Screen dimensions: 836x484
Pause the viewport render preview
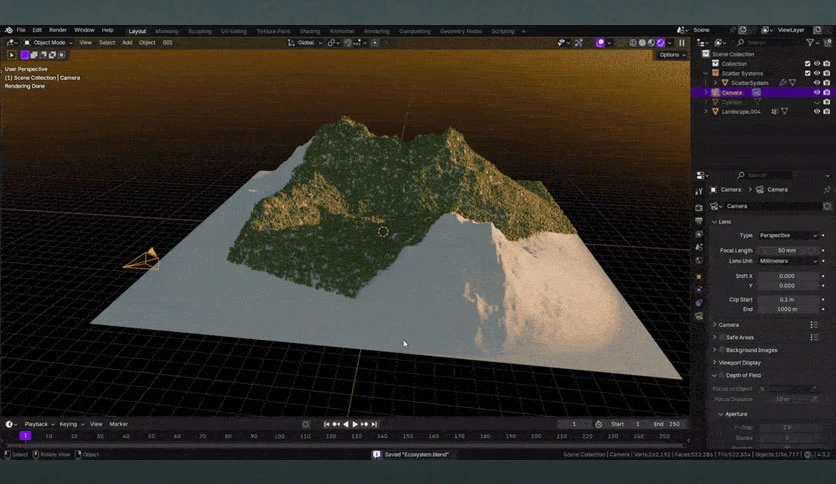click(x=681, y=43)
